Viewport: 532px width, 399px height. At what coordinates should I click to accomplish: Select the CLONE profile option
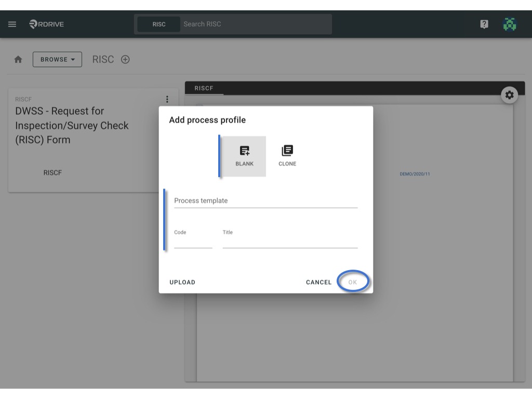287,156
